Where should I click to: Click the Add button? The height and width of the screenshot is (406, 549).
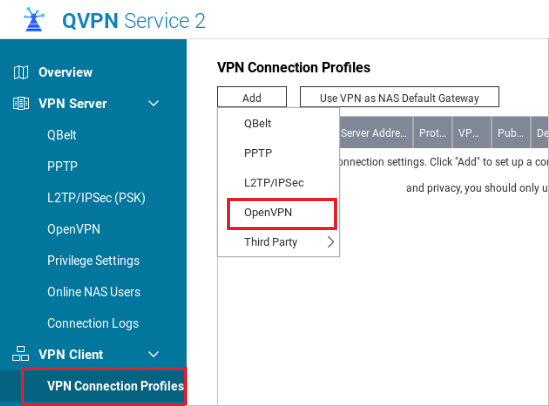(252, 97)
